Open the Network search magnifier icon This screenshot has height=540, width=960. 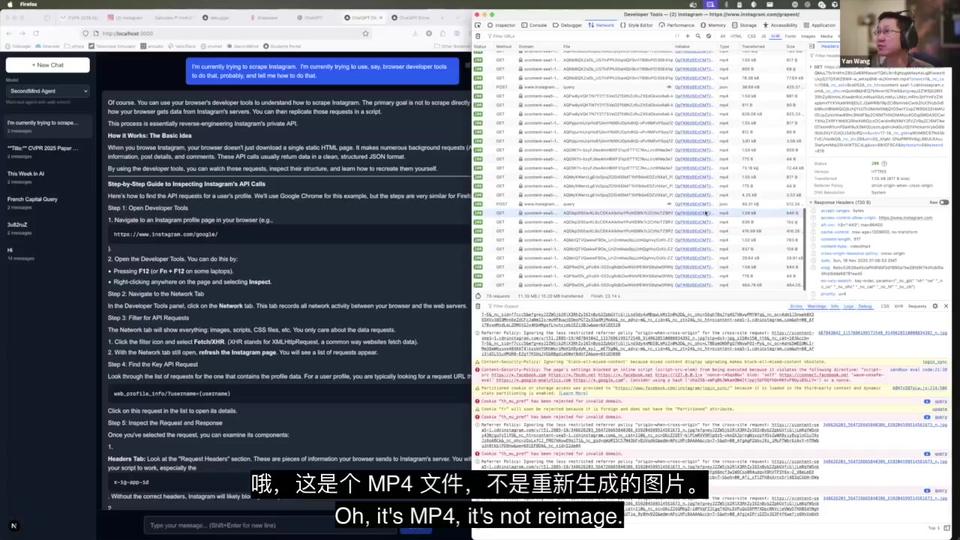pos(698,36)
